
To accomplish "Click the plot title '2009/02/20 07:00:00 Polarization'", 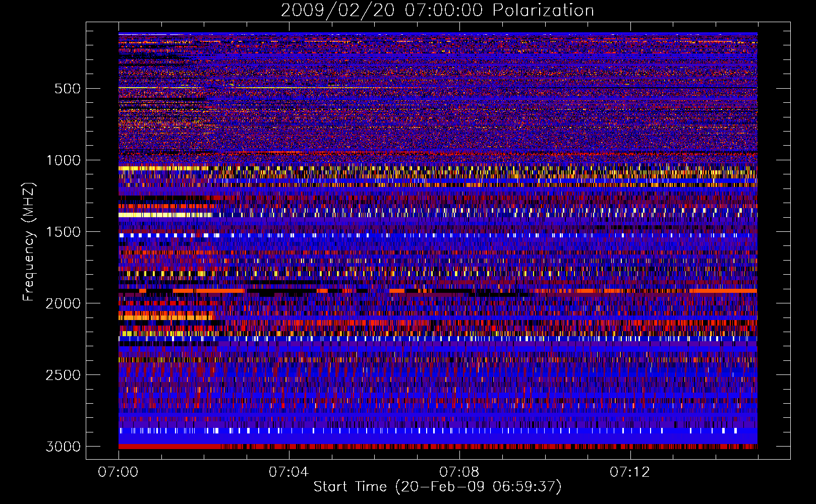I will (x=437, y=11).
